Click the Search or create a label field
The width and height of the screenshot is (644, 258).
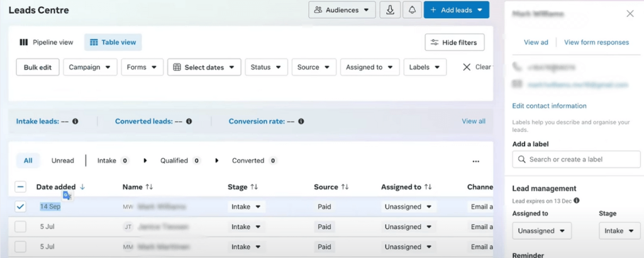[576, 159]
